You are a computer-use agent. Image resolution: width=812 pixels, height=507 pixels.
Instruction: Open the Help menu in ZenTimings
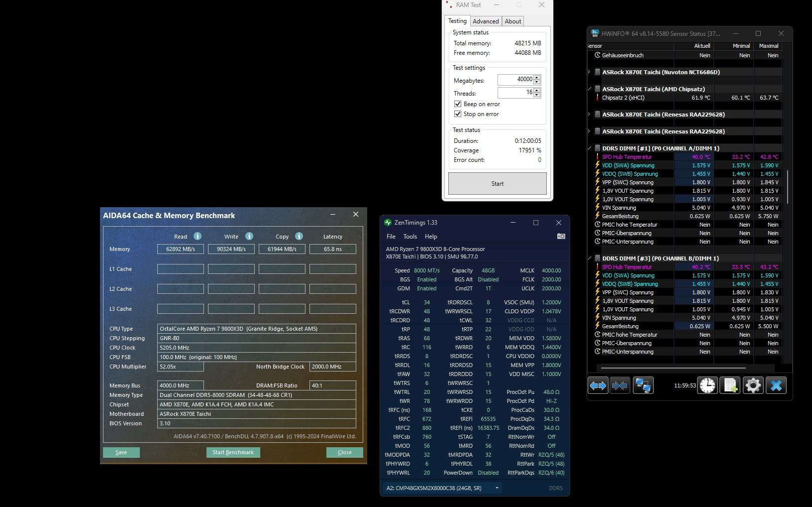coord(431,237)
